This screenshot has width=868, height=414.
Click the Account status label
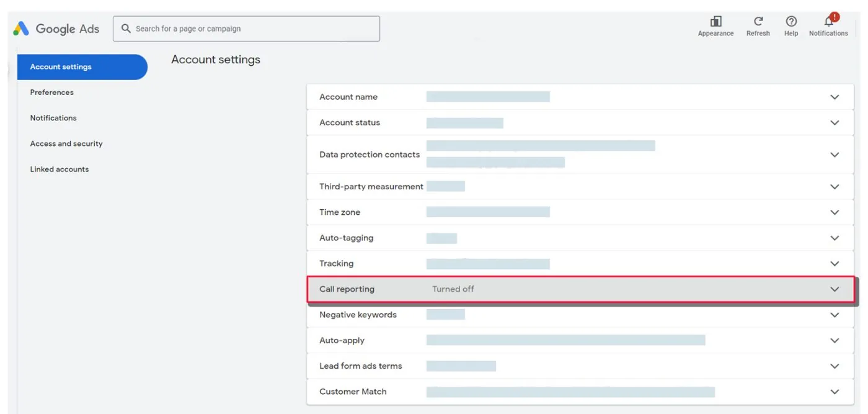(350, 123)
